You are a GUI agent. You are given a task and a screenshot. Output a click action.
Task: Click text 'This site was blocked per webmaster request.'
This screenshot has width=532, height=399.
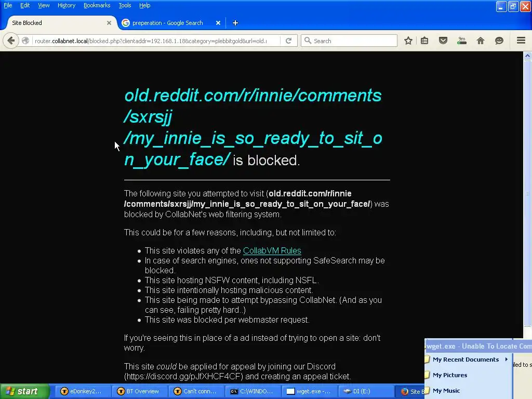pos(227,320)
